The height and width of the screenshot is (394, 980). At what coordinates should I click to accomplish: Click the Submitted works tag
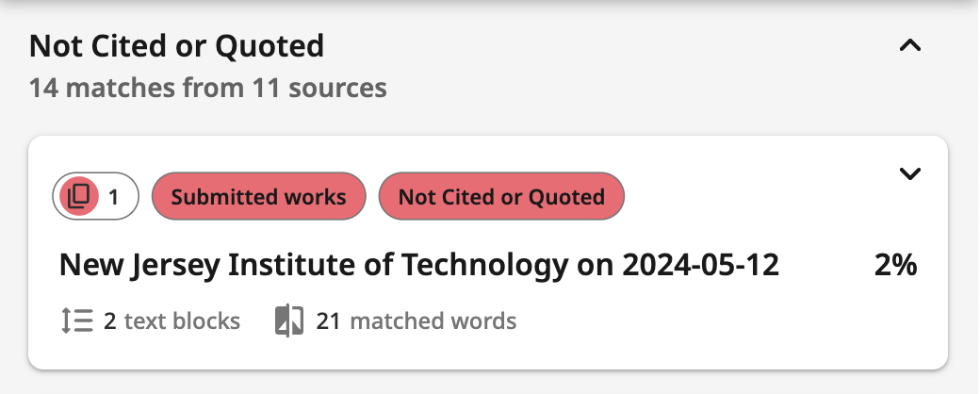pos(258,197)
